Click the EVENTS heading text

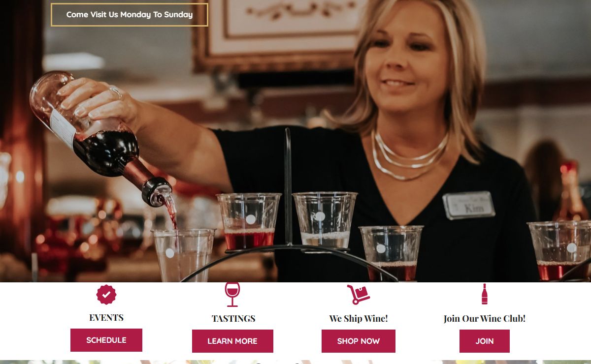[x=106, y=318]
